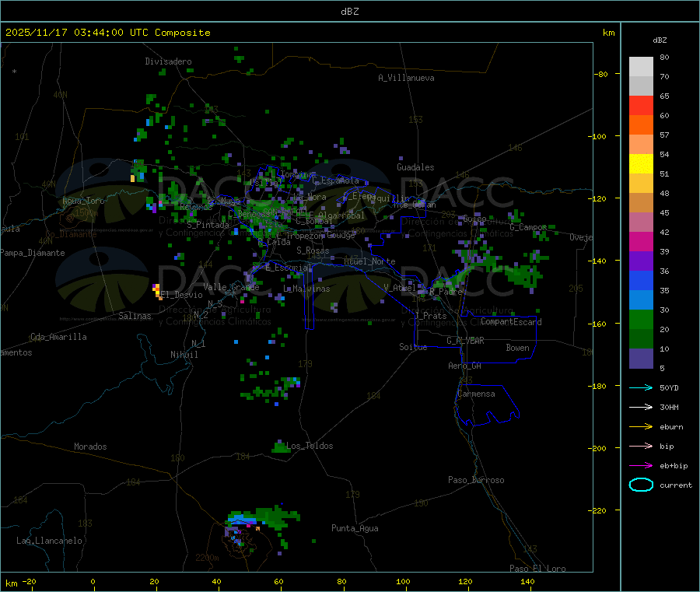Click the Divisadero place label
700x592 pixels.
[168, 61]
